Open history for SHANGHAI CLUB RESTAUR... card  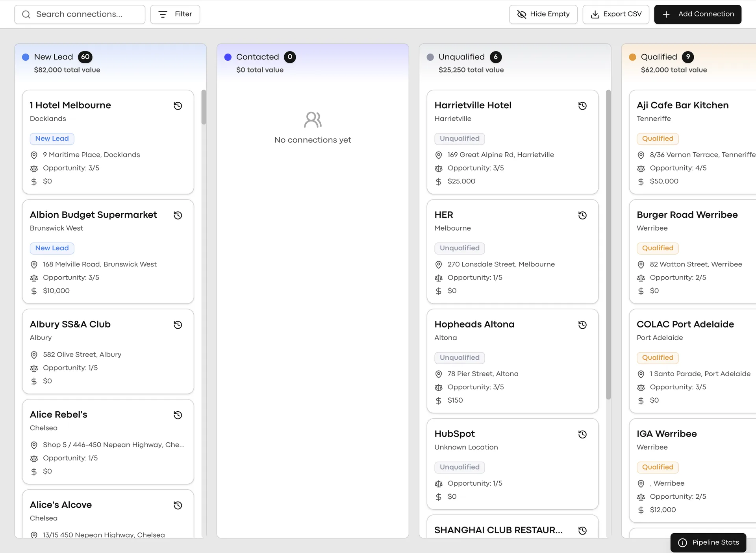coord(582,530)
